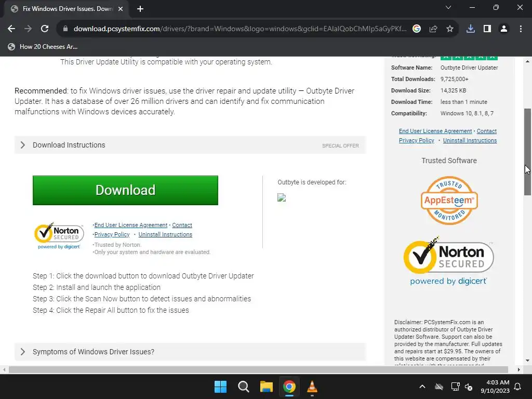This screenshot has height=399, width=532.
Task: Click the broken image under Outbyte developed for
Action: [282, 197]
